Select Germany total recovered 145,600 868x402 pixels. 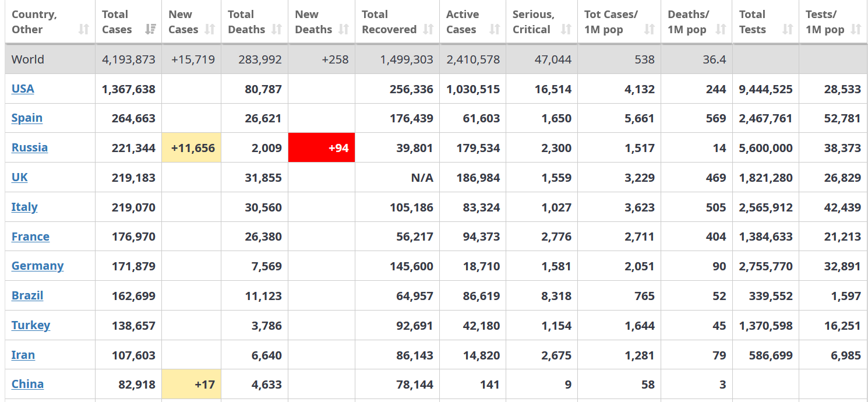(x=411, y=266)
